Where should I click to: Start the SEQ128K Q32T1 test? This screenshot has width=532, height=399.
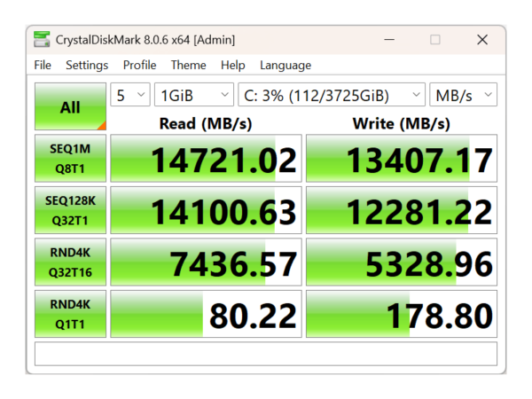(x=70, y=210)
